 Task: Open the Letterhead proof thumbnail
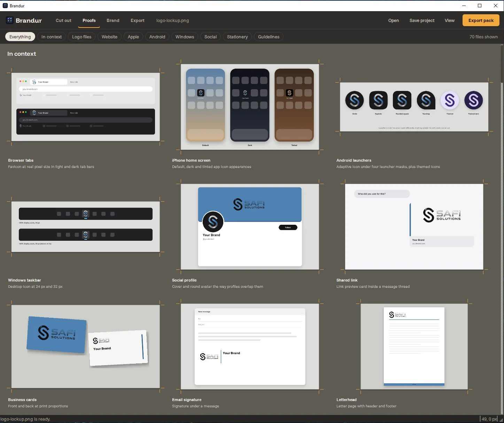point(414,347)
